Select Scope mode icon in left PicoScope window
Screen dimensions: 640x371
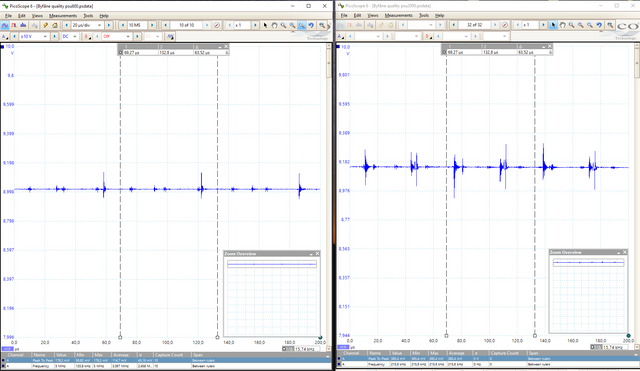pos(5,25)
